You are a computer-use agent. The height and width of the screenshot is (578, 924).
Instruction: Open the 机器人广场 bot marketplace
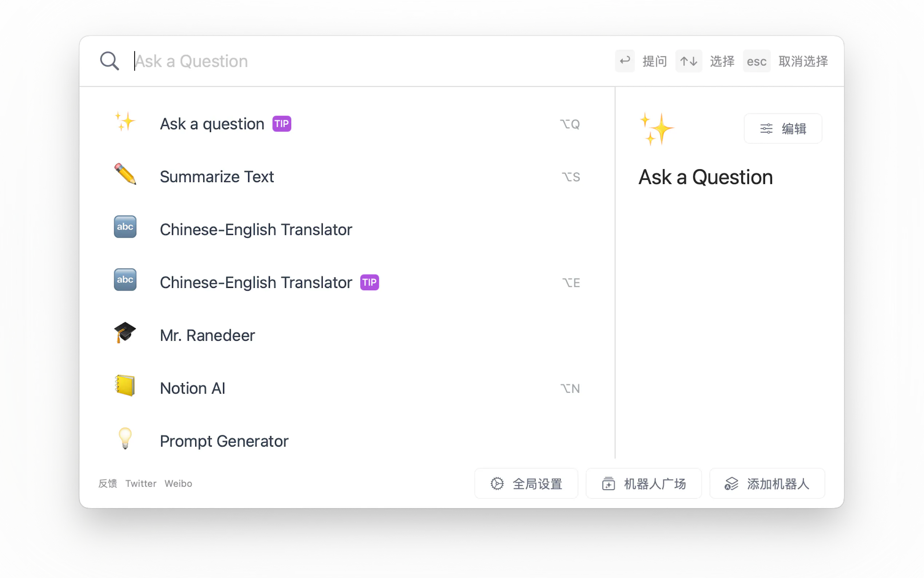click(x=644, y=484)
